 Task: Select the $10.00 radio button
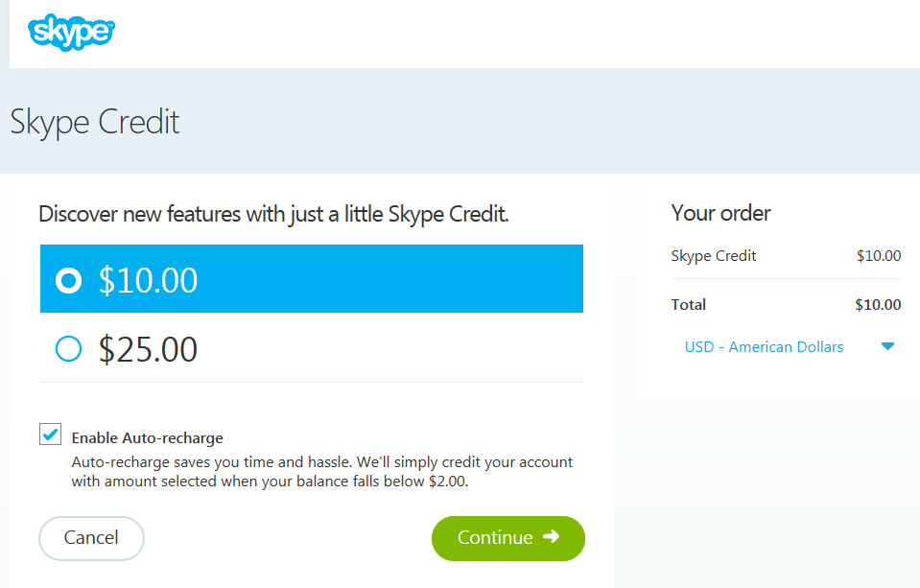pos(69,280)
